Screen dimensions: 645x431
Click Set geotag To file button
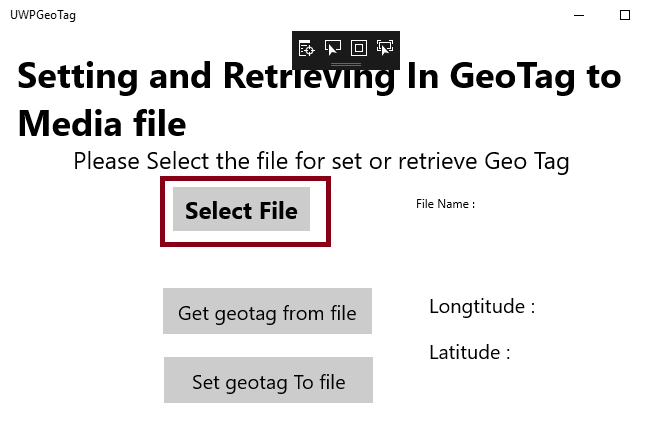point(268,381)
